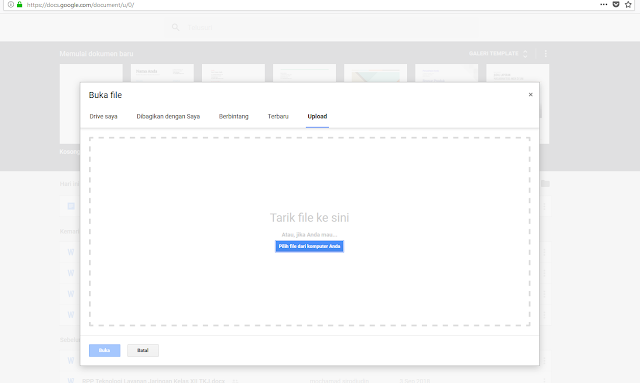Image resolution: width=640 pixels, height=383 pixels.
Task: Bookmark this page with the star icon
Action: coord(628,4)
